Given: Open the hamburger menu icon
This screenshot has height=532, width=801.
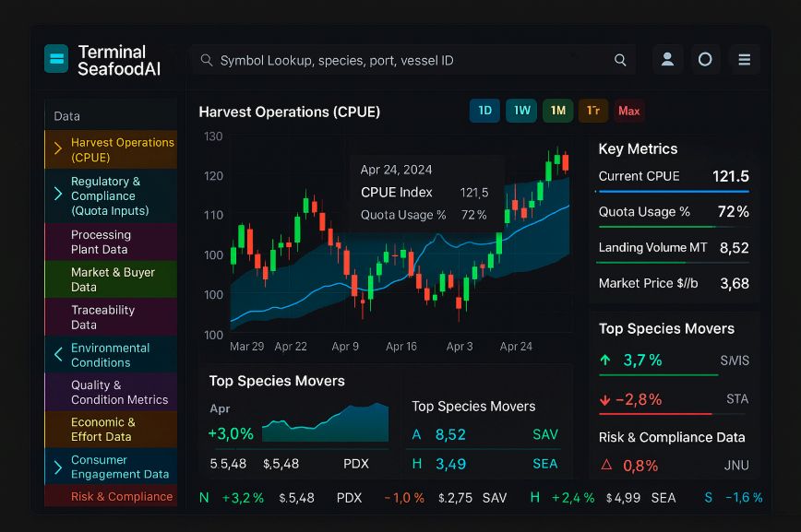Looking at the screenshot, I should point(744,59).
